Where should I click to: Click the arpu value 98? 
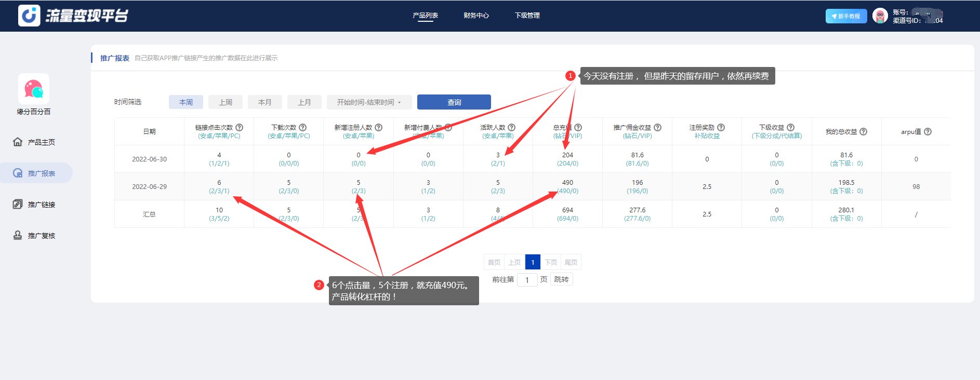click(x=916, y=187)
